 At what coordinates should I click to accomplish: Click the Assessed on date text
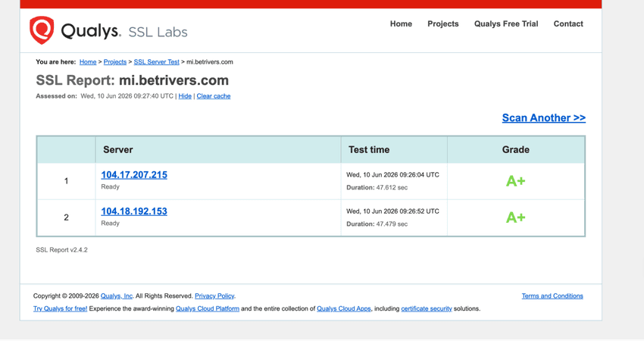105,96
